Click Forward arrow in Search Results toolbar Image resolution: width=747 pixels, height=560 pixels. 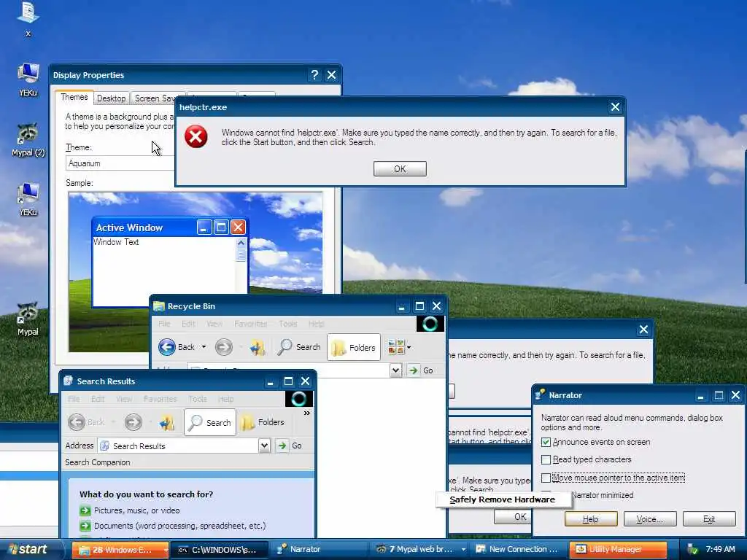(133, 422)
